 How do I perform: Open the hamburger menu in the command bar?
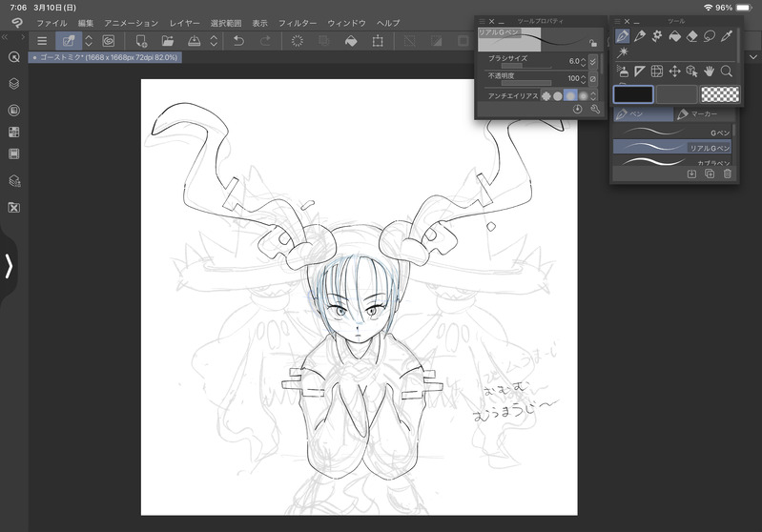(x=42, y=41)
